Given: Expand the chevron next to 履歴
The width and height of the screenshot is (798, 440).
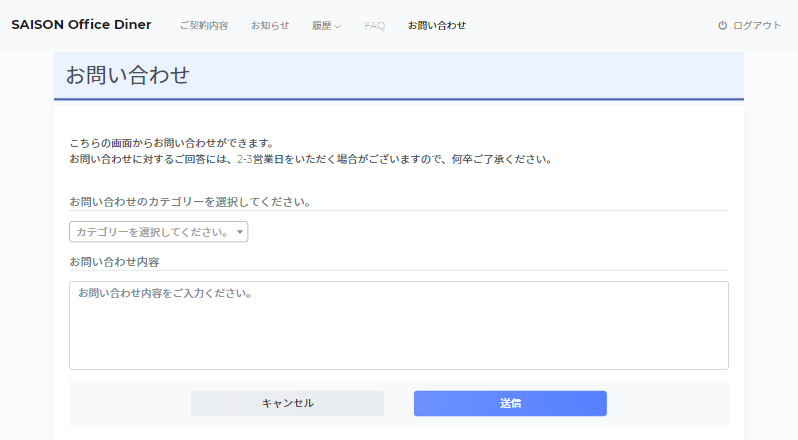Looking at the screenshot, I should [x=337, y=26].
